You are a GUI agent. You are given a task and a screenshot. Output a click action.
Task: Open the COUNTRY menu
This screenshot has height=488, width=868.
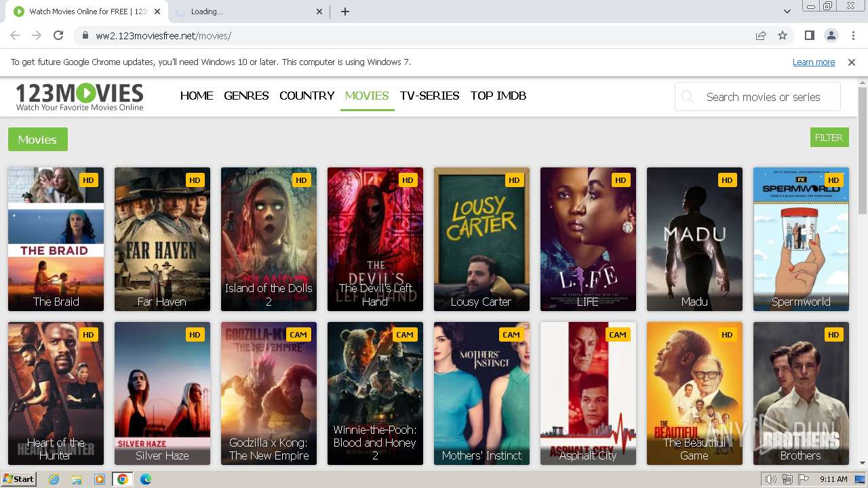coord(307,96)
